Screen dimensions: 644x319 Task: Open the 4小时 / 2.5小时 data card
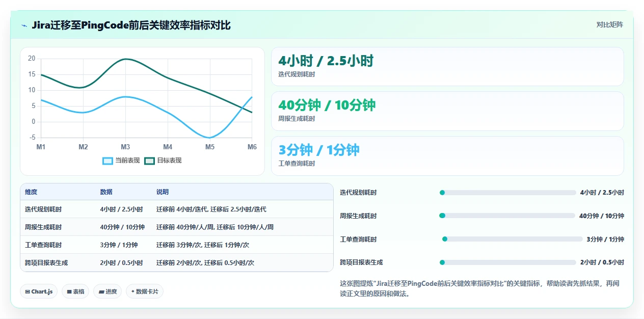pos(447,67)
